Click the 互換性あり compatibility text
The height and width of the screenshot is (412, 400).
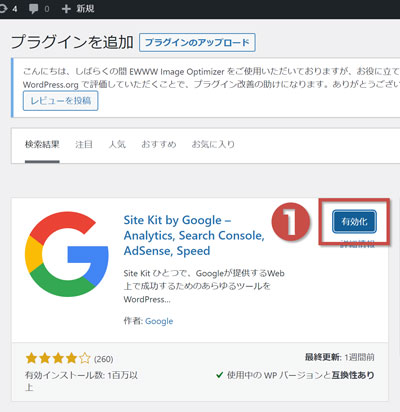353,375
